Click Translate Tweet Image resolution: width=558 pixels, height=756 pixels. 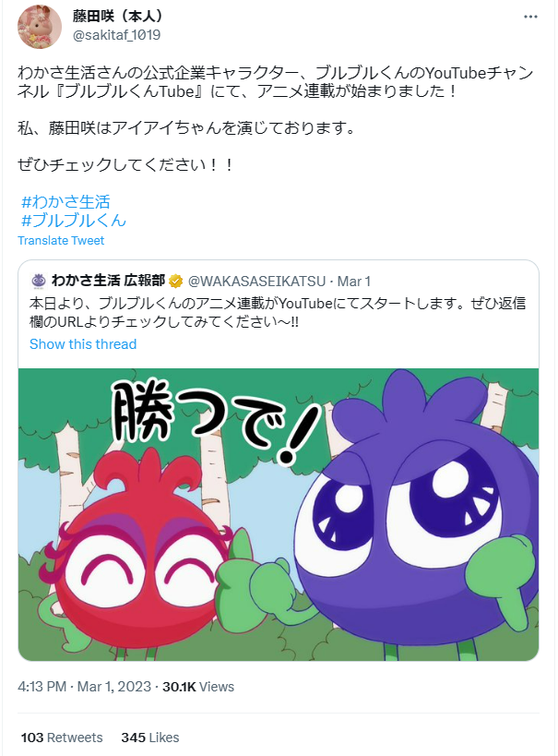(x=61, y=241)
